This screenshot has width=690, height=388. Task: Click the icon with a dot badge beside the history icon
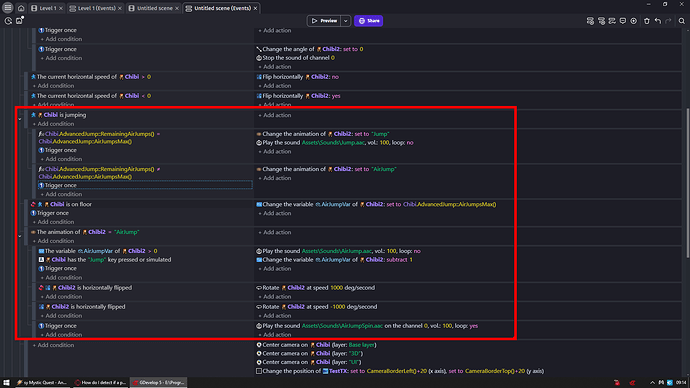click(x=20, y=20)
